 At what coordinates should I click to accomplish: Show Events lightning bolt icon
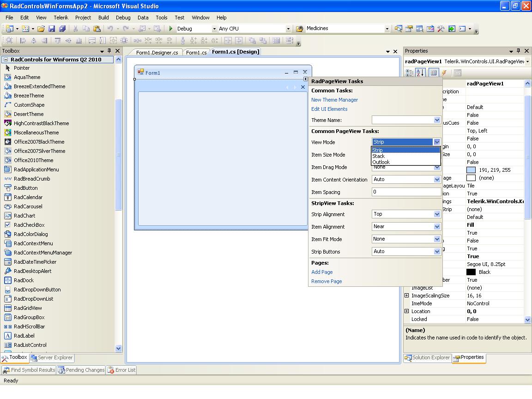tap(444, 73)
